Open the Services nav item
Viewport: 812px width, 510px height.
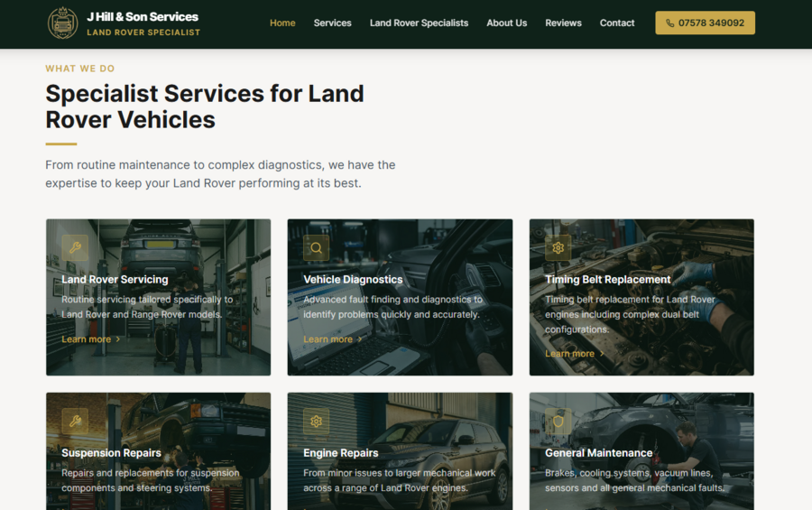[x=332, y=23]
